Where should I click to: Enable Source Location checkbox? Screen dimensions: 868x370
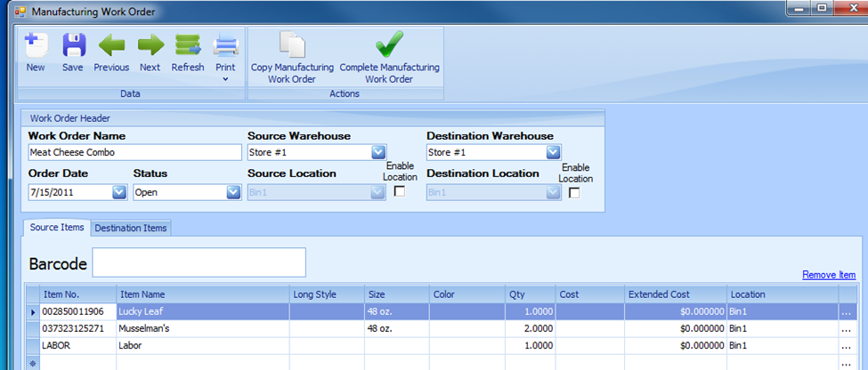coord(399,191)
